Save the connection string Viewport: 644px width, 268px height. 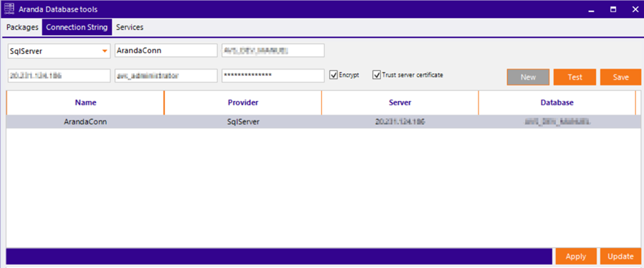(620, 77)
